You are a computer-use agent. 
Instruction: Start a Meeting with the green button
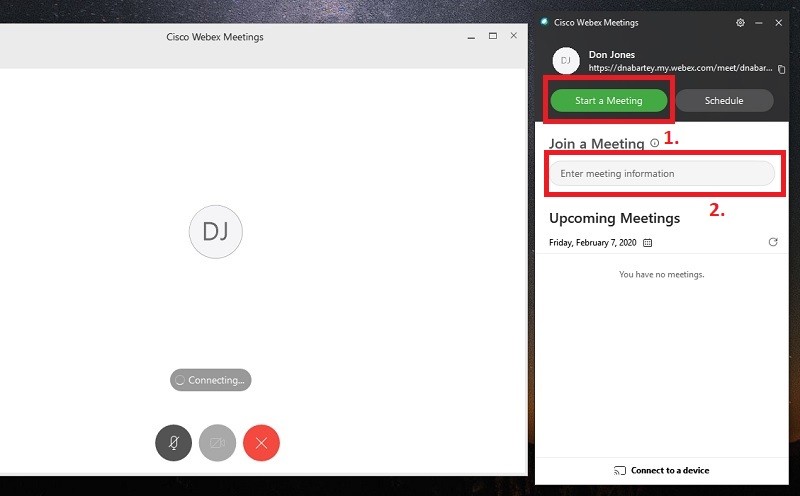(x=609, y=101)
